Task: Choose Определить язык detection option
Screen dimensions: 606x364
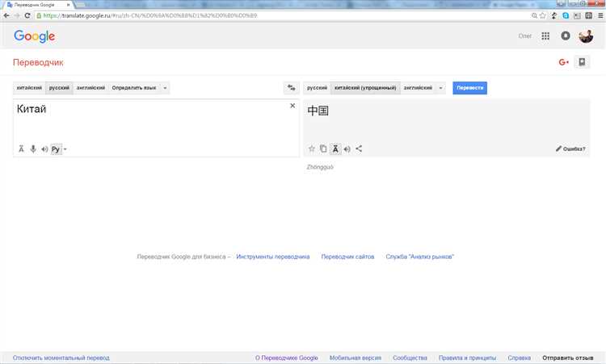Action: [134, 88]
